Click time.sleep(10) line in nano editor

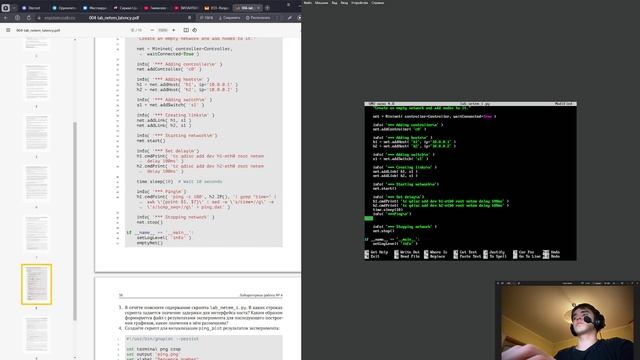tap(388, 210)
